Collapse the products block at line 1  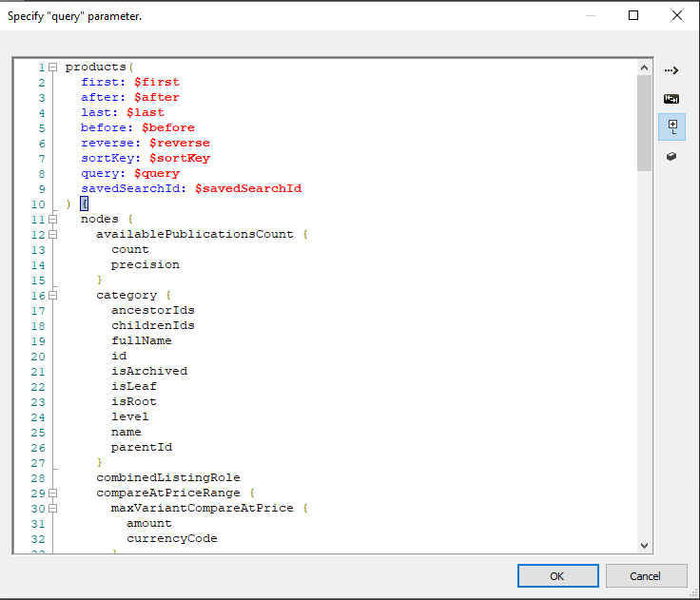click(52, 68)
